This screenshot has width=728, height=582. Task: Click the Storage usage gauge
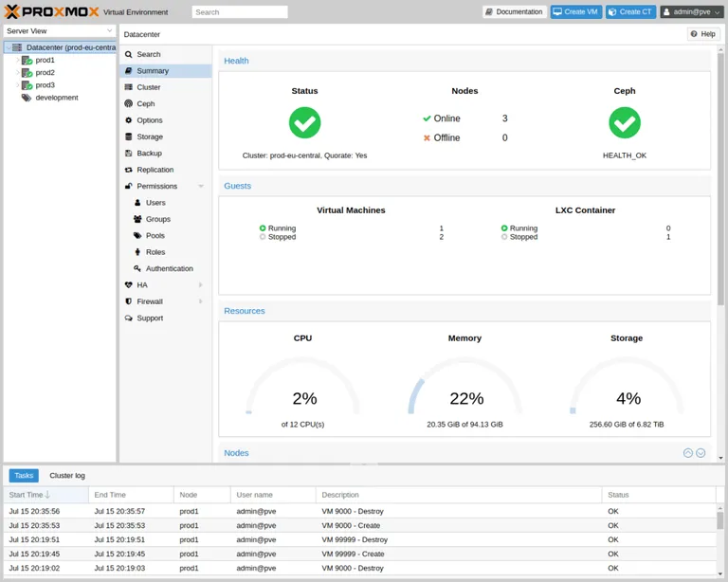pyautogui.click(x=627, y=385)
